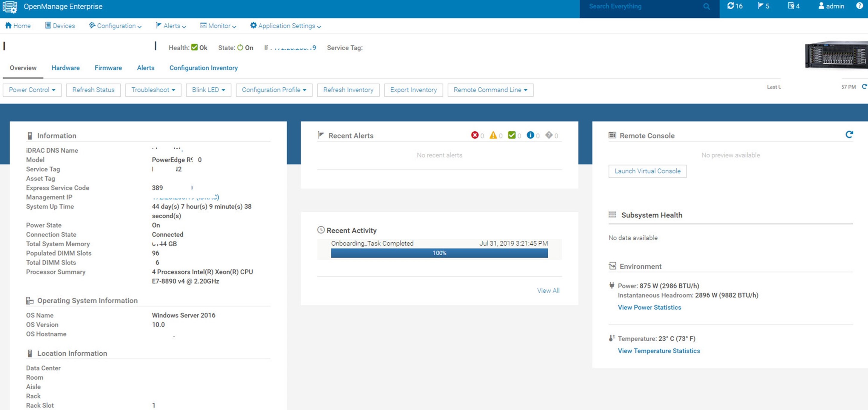This screenshot has height=410, width=868.
Task: Select the Overview tab
Action: (x=23, y=68)
